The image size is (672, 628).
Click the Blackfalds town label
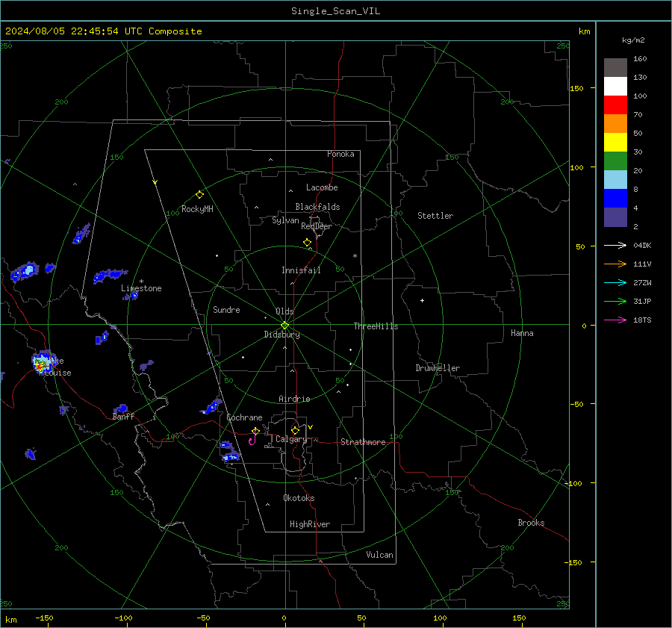pos(317,207)
